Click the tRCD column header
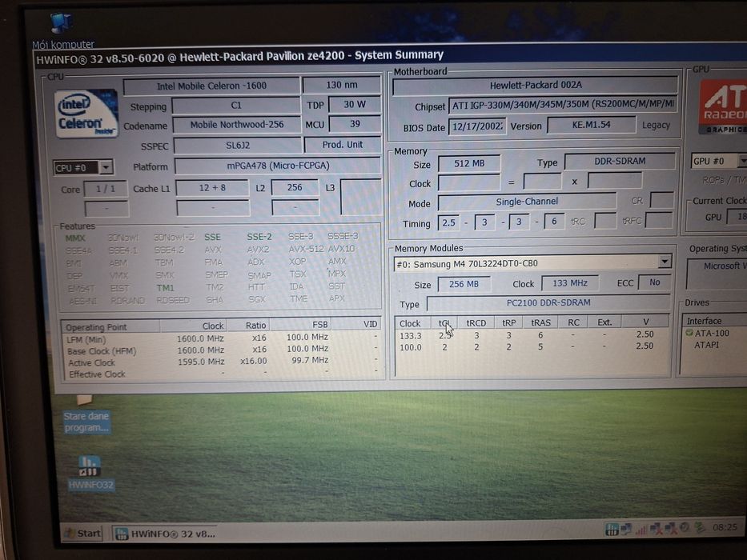This screenshot has width=747, height=560. click(x=476, y=322)
